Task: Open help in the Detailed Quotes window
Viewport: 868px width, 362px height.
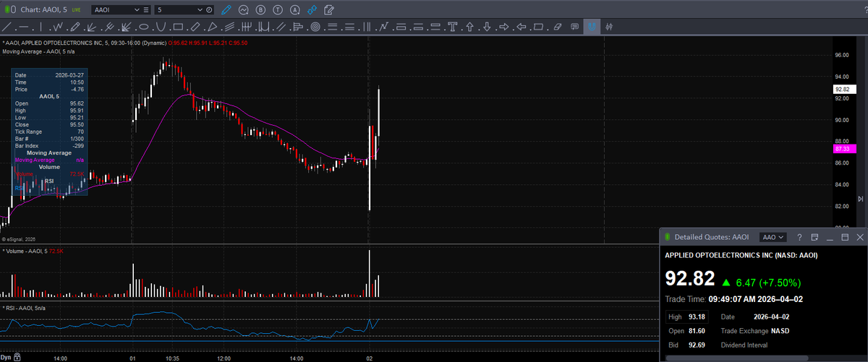Action: (799, 237)
